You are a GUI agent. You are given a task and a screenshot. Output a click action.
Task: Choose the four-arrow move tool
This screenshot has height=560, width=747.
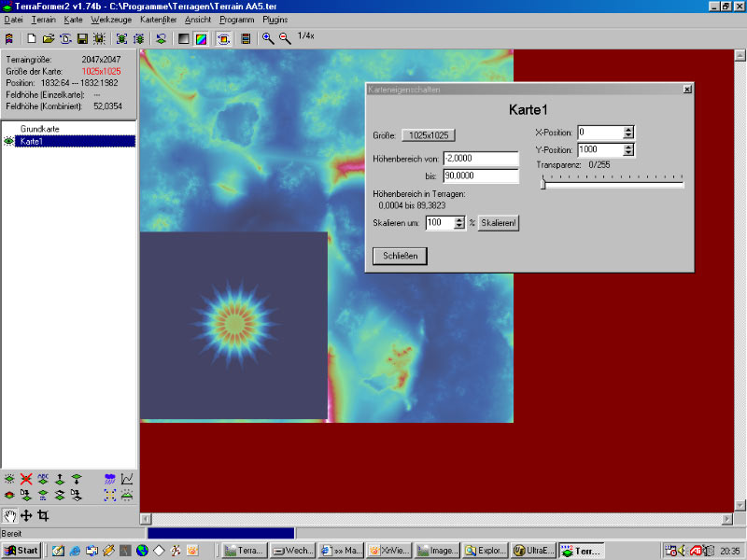tap(26, 515)
